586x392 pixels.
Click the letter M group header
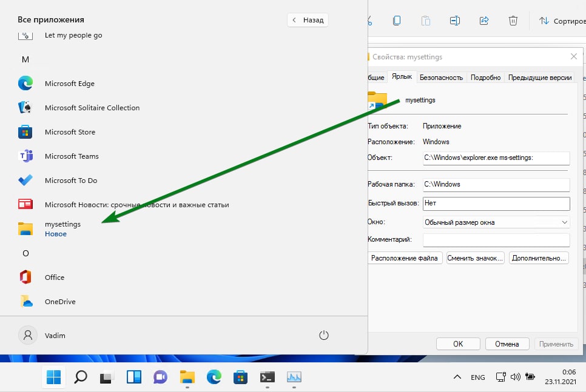[x=25, y=59]
